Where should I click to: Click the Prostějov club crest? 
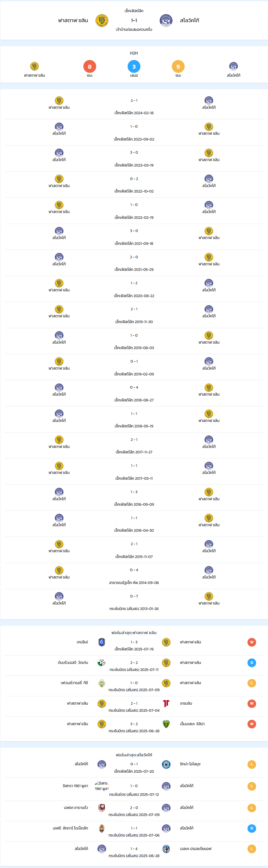point(166,849)
